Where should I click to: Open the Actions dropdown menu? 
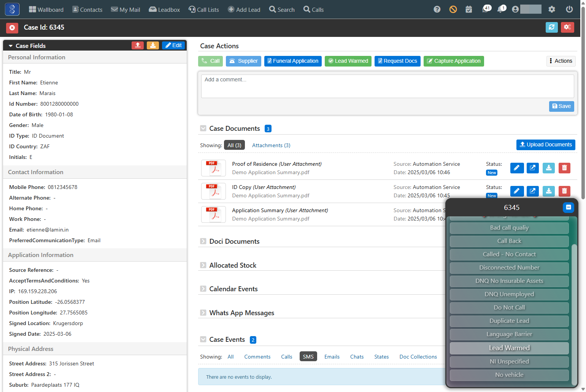(561, 61)
